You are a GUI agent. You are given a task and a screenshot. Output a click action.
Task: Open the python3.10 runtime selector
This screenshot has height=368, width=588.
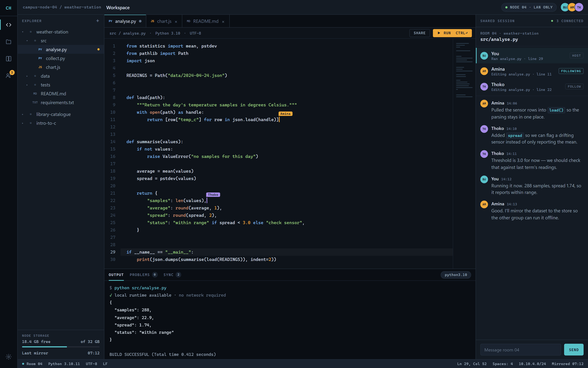pyautogui.click(x=456, y=275)
